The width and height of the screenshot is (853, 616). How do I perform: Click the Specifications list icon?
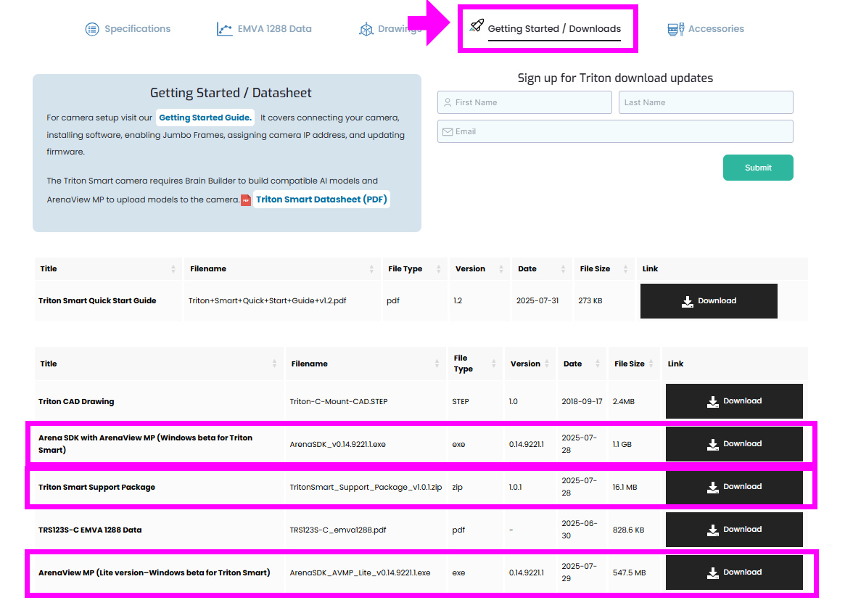pyautogui.click(x=92, y=29)
